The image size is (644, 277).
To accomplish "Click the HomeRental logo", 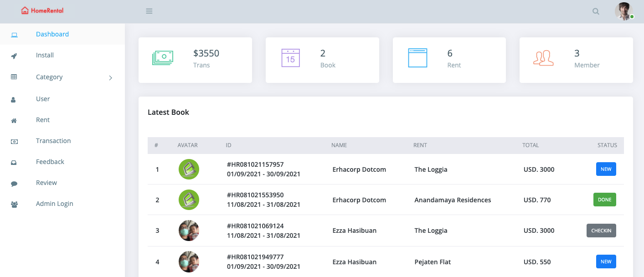I will 42,10.
